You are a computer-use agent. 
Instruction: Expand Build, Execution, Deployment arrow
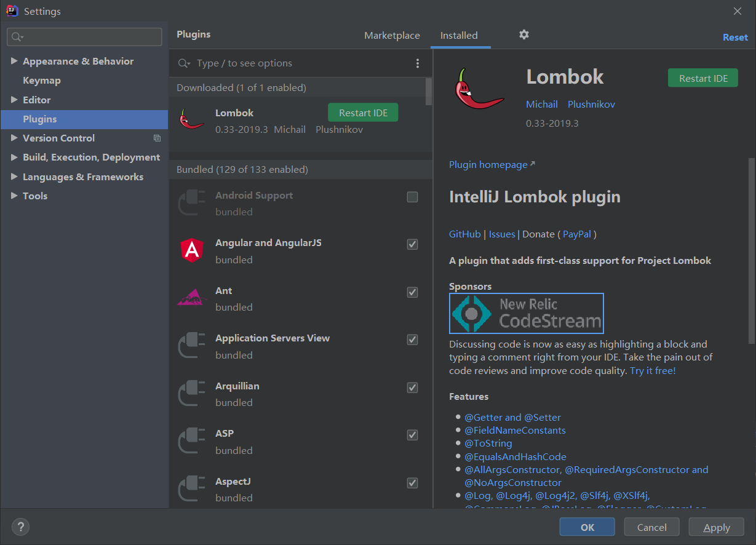pyautogui.click(x=14, y=157)
